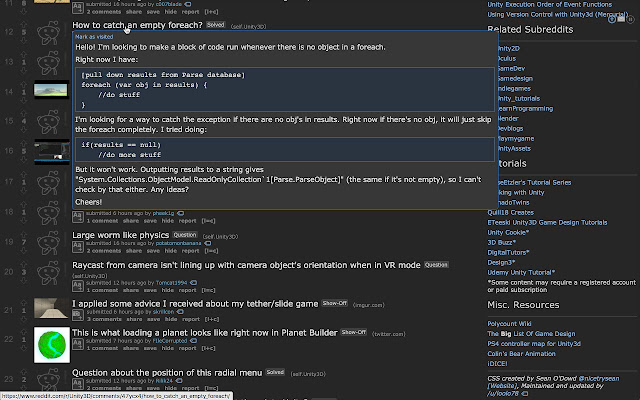Upvote the post ranked 19
Viewport: 640px width, 400px height.
pos(24,235)
